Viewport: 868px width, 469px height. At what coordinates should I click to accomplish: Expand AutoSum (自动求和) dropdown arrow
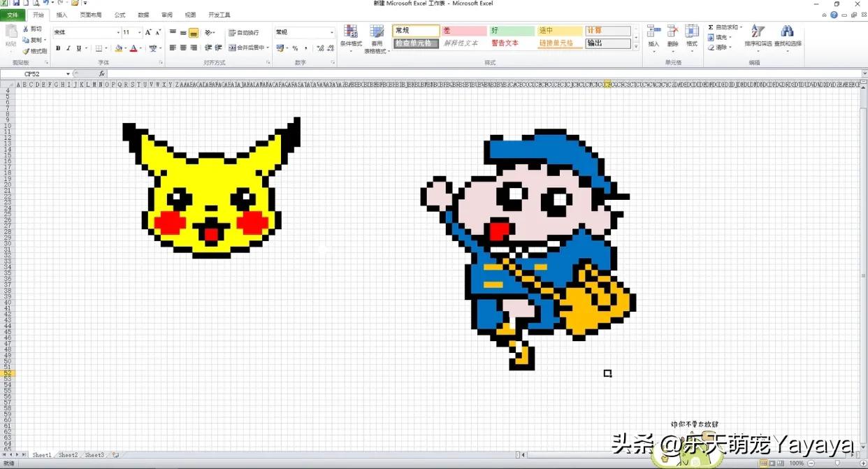tap(741, 27)
